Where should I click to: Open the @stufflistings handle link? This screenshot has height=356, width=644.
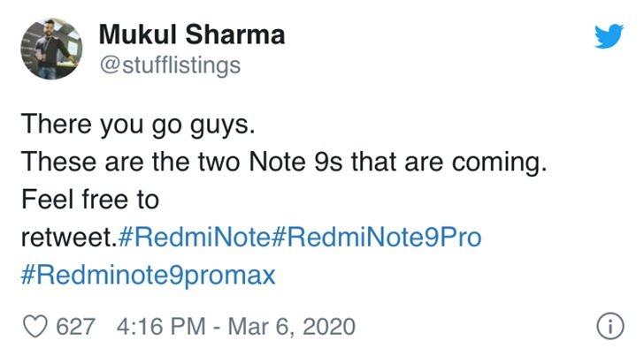pyautogui.click(x=168, y=65)
